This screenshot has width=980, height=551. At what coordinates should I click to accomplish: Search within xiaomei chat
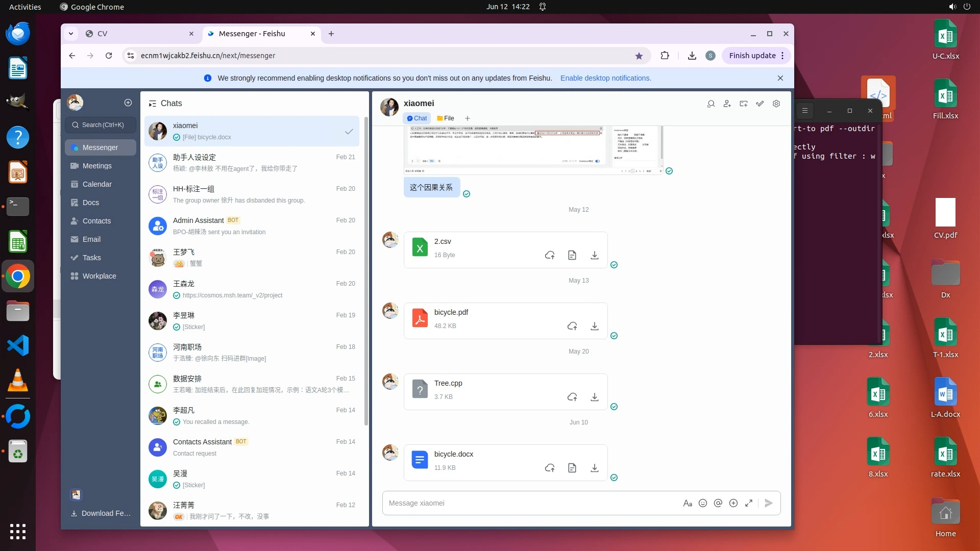710,104
